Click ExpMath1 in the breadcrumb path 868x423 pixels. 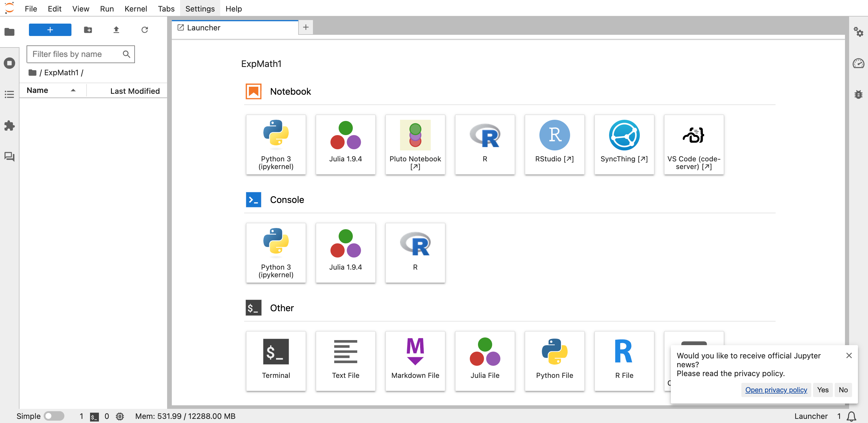tap(61, 72)
